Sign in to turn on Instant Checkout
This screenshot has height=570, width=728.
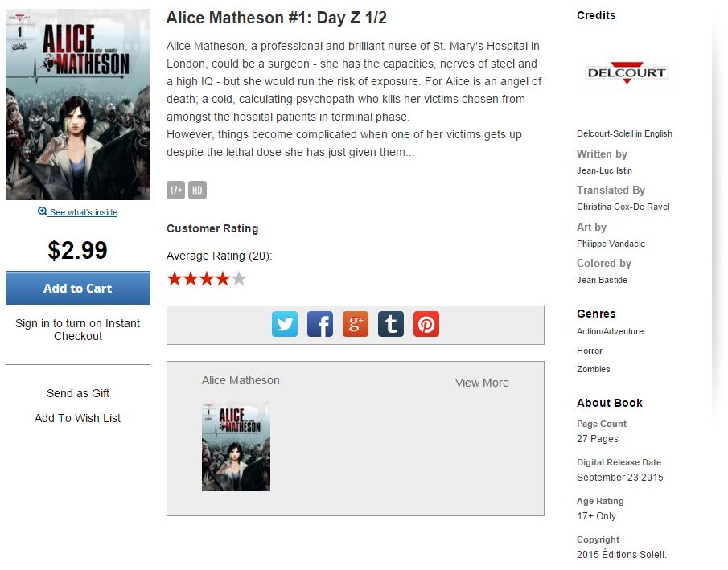[77, 330]
